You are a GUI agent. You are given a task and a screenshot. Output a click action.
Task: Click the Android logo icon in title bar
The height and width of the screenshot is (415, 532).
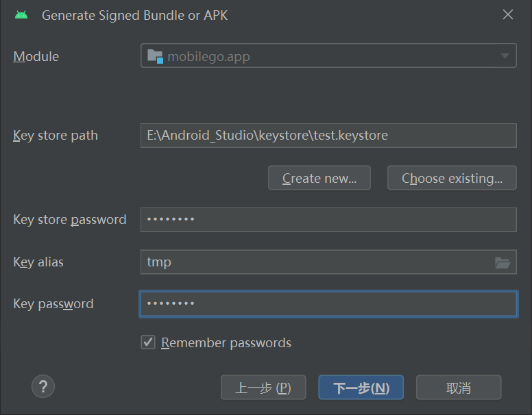tap(21, 15)
